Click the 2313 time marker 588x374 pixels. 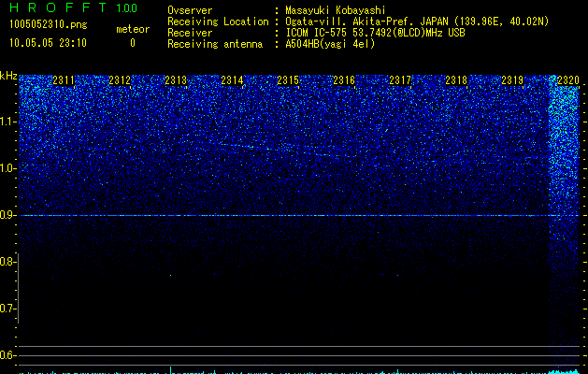pyautogui.click(x=176, y=79)
